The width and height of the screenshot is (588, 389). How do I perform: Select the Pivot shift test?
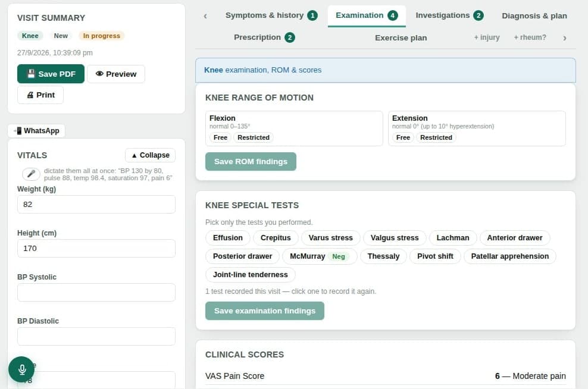pyautogui.click(x=435, y=256)
